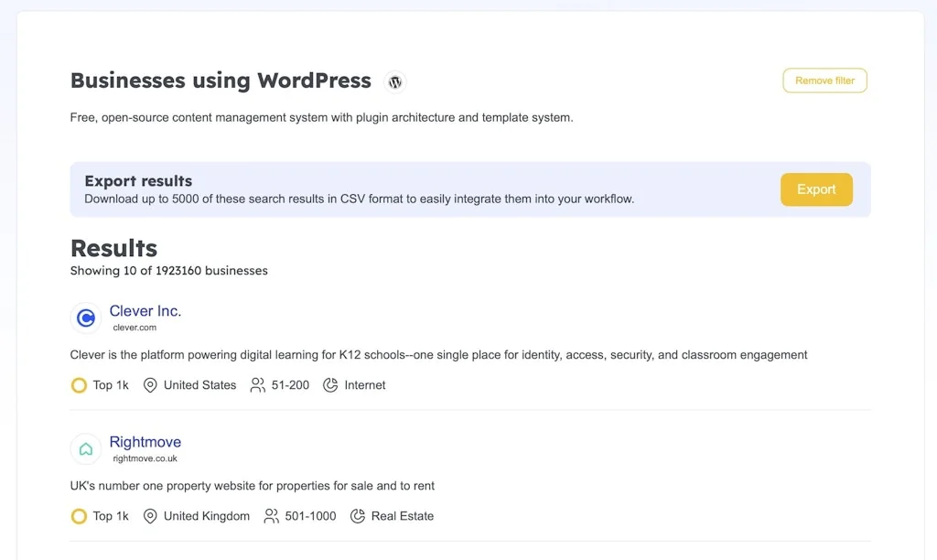
Task: Click the Results section heading
Action: tap(113, 248)
